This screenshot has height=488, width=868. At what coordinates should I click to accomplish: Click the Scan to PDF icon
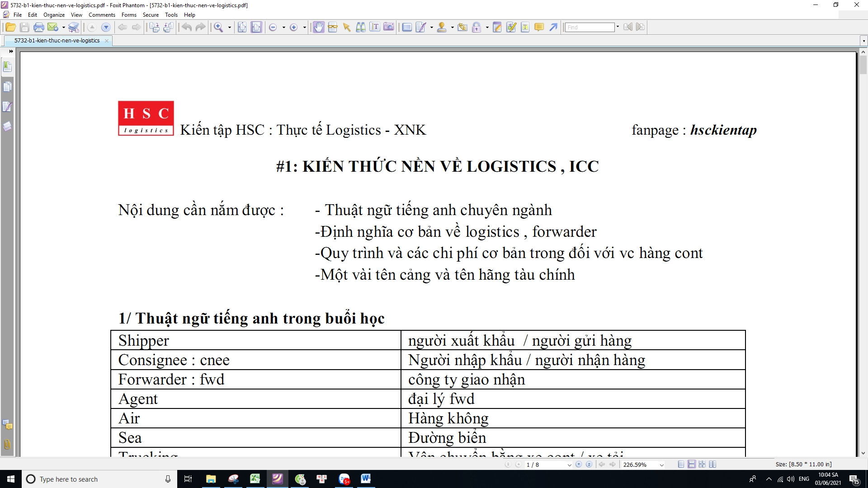pos(74,28)
